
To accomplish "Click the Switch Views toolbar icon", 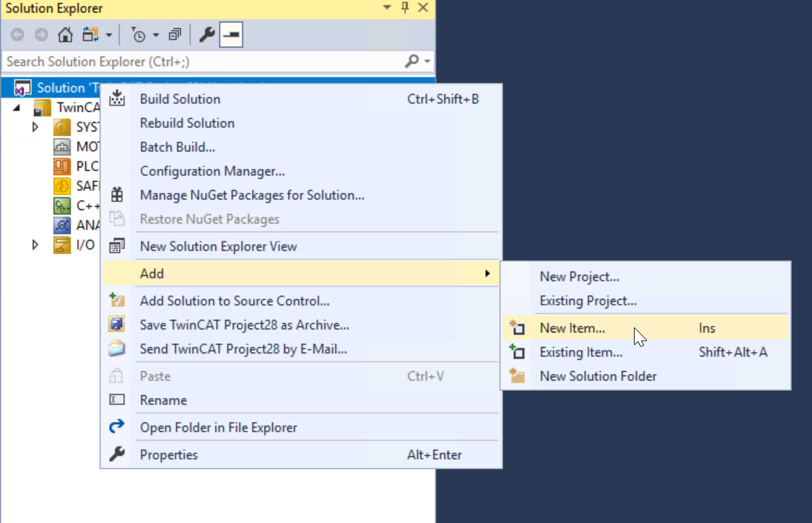I will pos(91,35).
